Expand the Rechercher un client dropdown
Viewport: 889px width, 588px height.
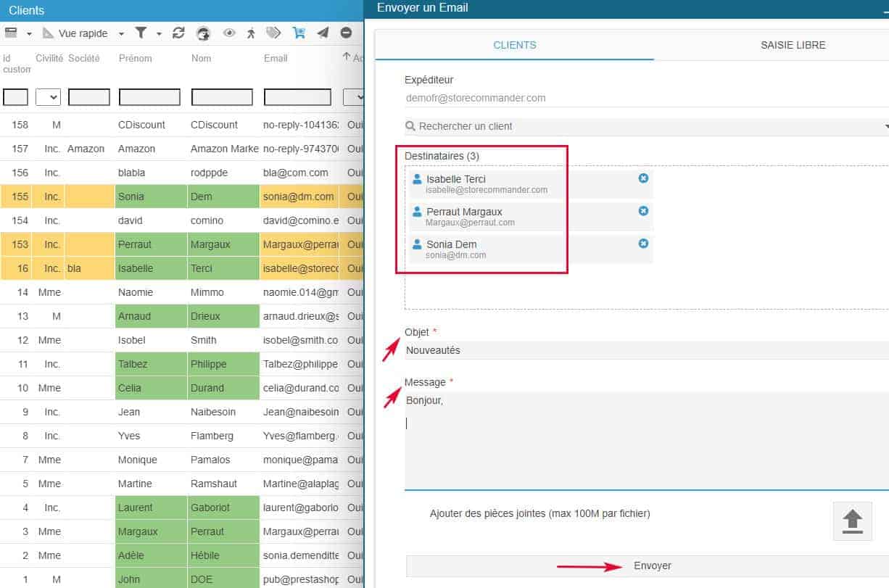click(x=885, y=126)
